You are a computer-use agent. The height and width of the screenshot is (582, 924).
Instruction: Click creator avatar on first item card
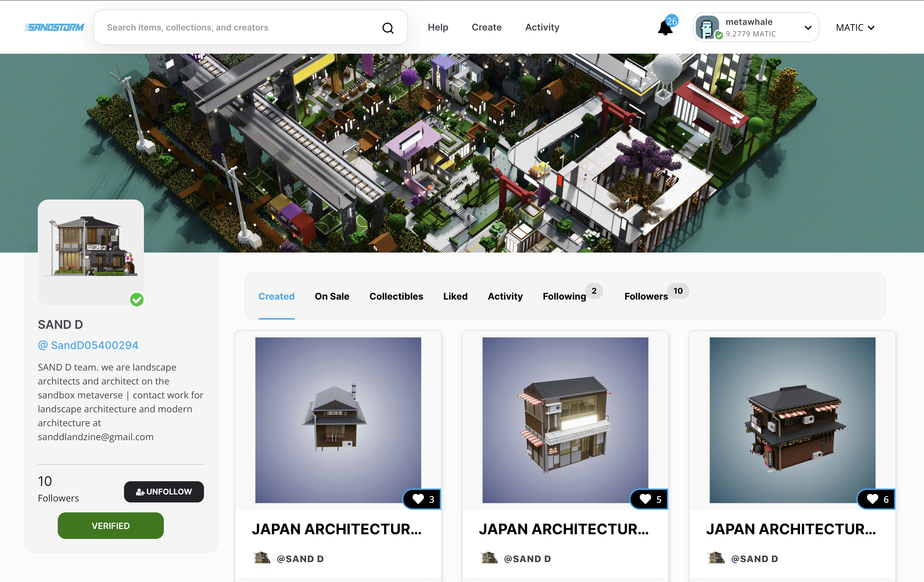pos(262,558)
